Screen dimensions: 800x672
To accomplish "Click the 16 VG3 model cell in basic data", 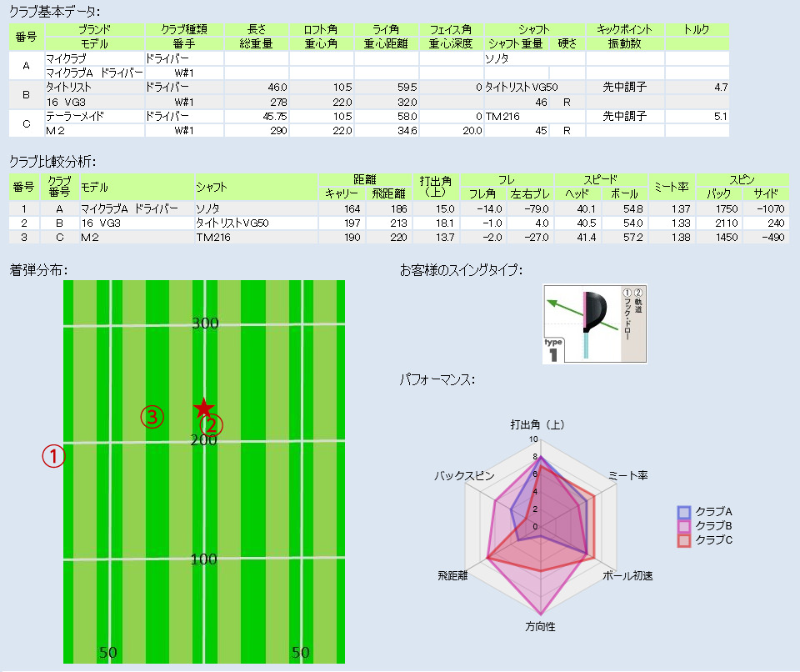I will click(94, 102).
